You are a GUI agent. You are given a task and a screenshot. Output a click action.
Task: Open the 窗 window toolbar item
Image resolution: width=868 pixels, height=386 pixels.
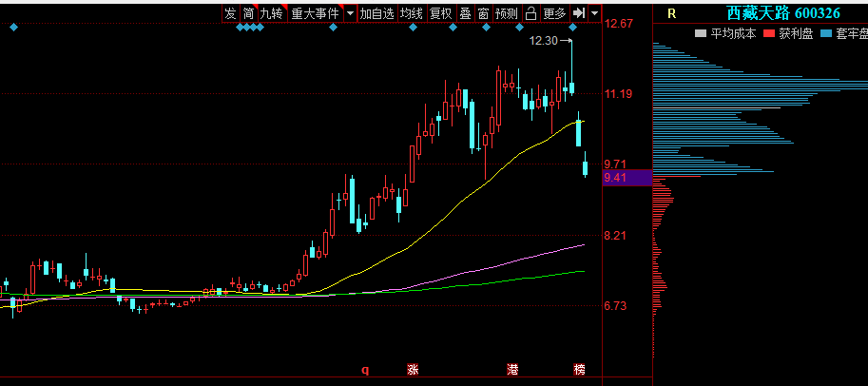[483, 13]
